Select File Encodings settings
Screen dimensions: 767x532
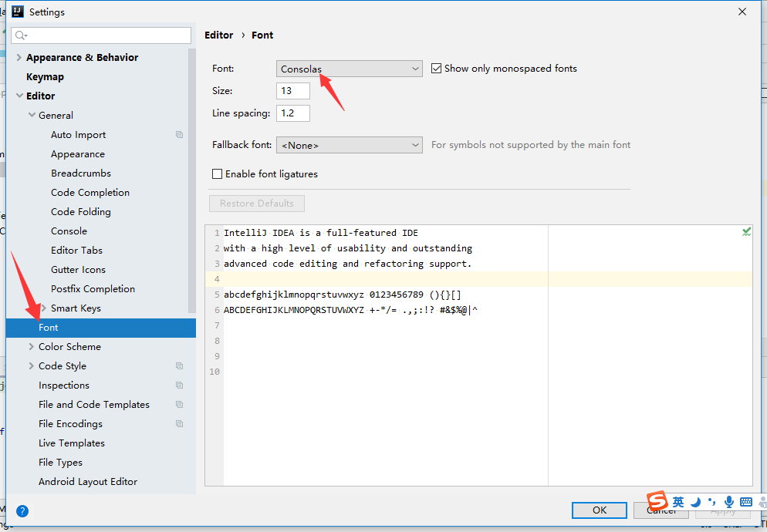coord(70,424)
